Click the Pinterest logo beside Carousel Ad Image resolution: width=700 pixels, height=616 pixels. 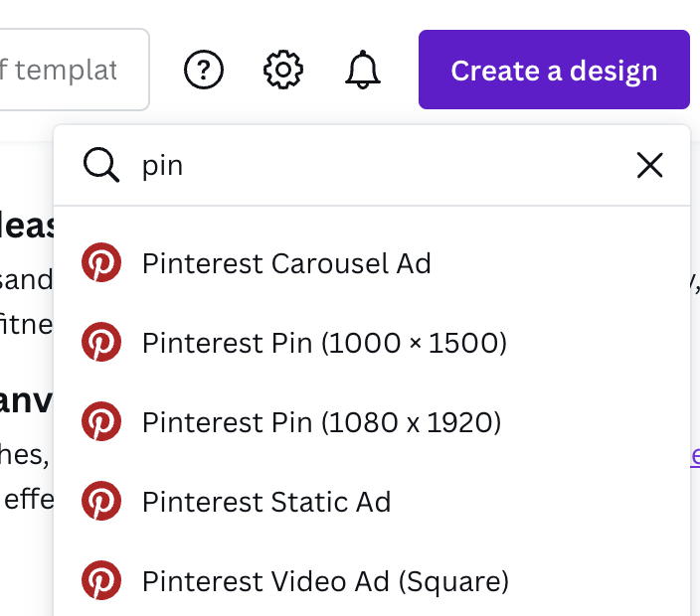(x=101, y=263)
